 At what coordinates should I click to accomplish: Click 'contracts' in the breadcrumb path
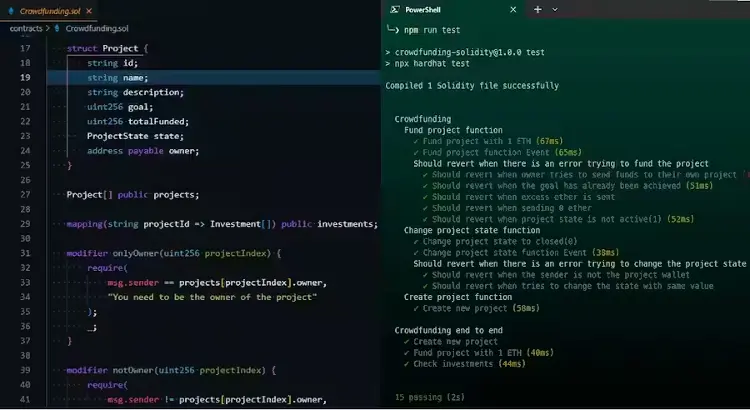click(26, 28)
